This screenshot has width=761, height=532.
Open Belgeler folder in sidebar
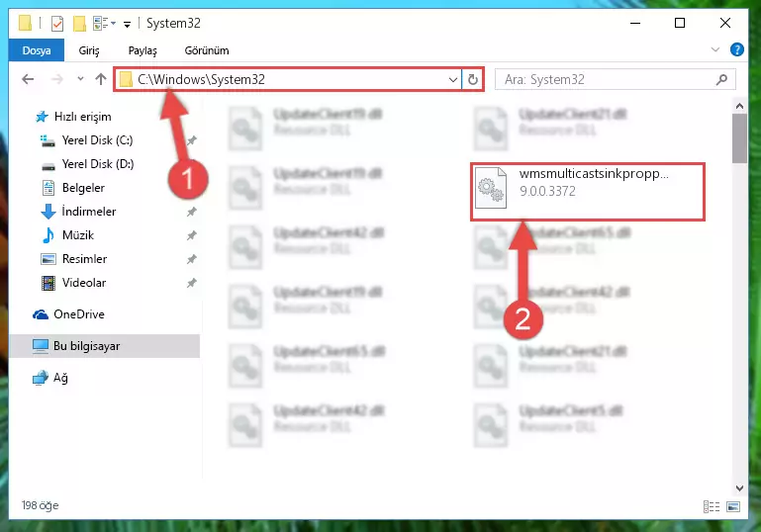point(83,188)
